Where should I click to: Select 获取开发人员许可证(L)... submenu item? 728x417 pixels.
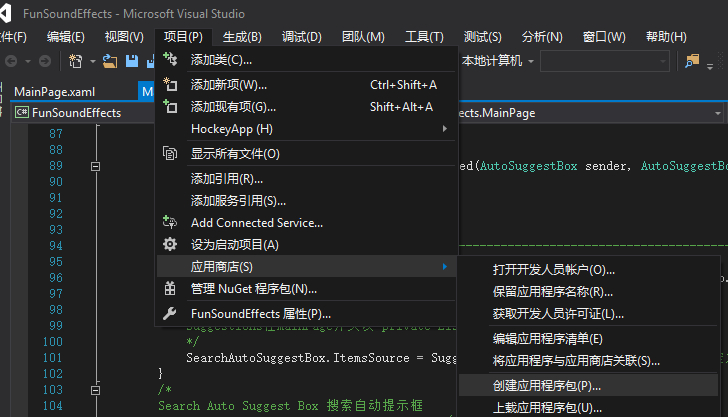(x=589, y=314)
